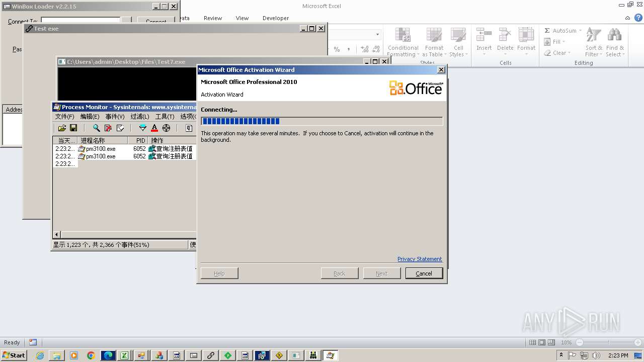Open View tab in Excel ribbon
The image size is (644, 362).
click(x=242, y=18)
